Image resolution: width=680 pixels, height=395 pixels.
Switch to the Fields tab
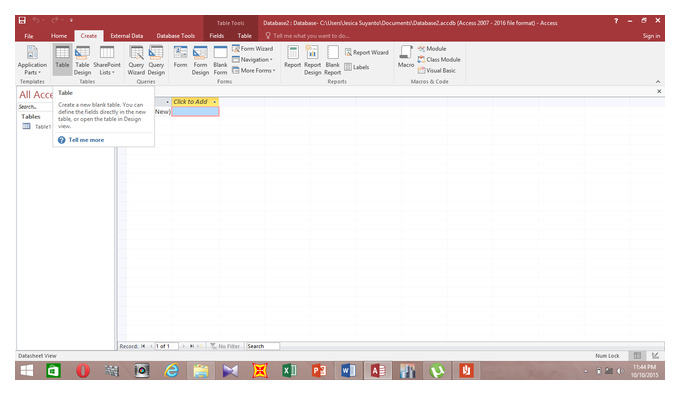point(216,36)
